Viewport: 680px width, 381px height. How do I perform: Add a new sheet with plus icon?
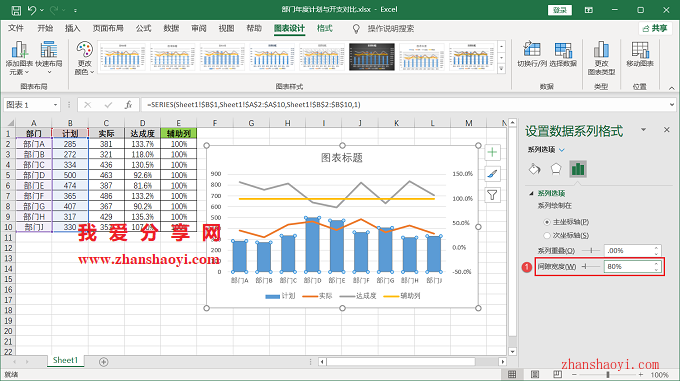104,361
